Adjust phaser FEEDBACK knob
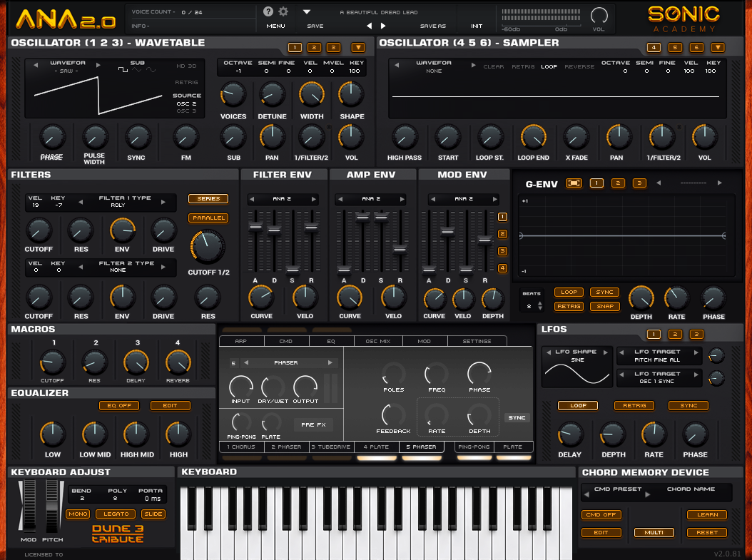 pos(393,415)
